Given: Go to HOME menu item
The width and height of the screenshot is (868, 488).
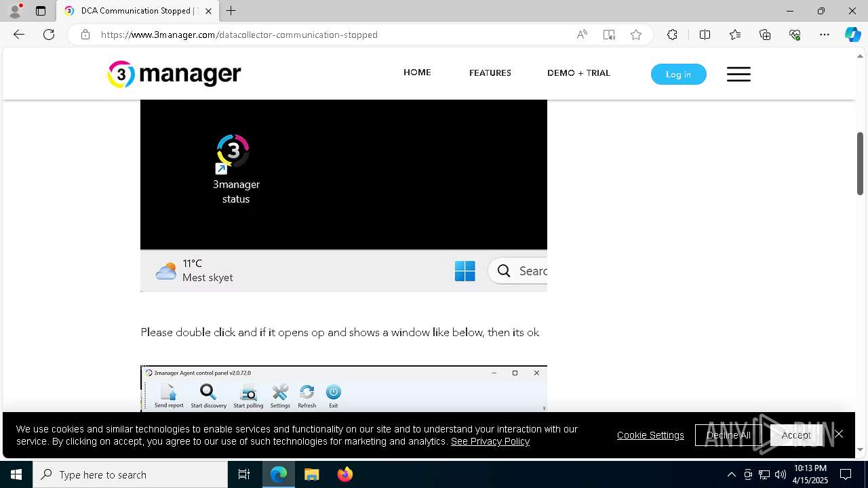Looking at the screenshot, I should 417,73.
